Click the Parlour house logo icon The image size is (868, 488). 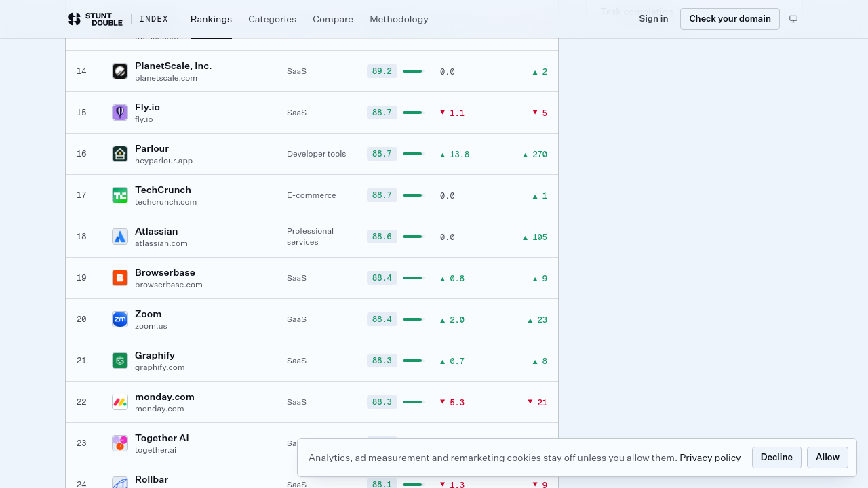120,154
